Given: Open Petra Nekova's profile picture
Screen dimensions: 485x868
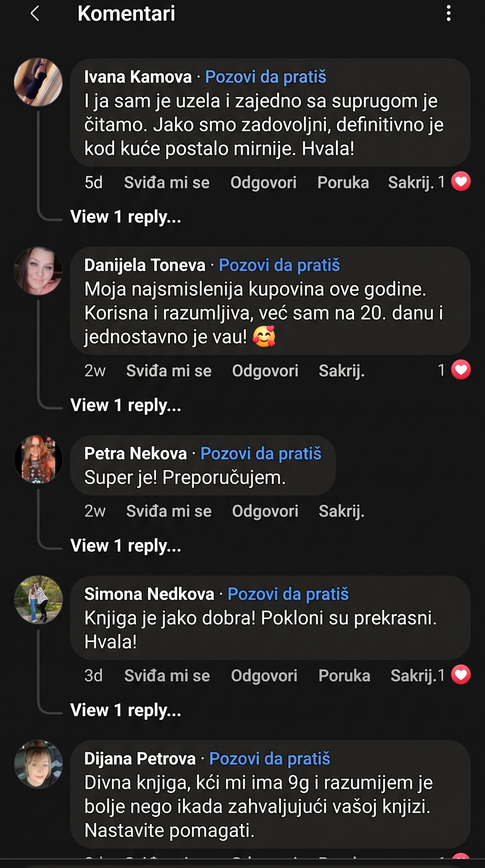Looking at the screenshot, I should click(38, 459).
